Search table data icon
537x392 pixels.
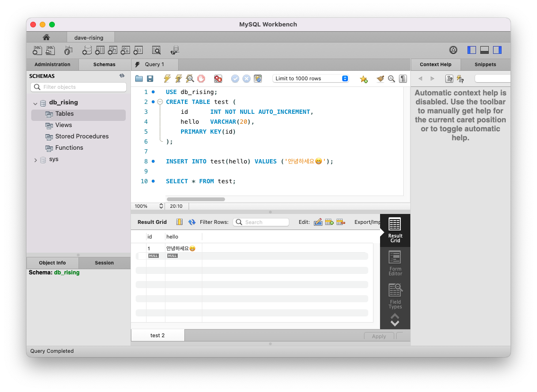[x=156, y=50]
